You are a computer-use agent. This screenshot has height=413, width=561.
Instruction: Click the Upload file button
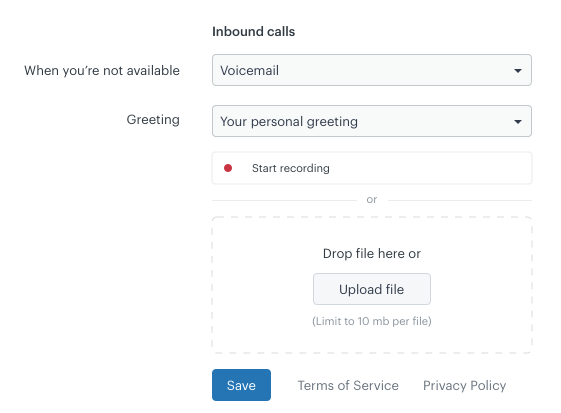point(372,289)
